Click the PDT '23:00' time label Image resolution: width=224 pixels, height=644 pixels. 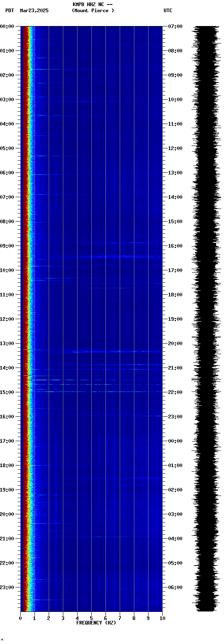pyautogui.click(x=7, y=587)
